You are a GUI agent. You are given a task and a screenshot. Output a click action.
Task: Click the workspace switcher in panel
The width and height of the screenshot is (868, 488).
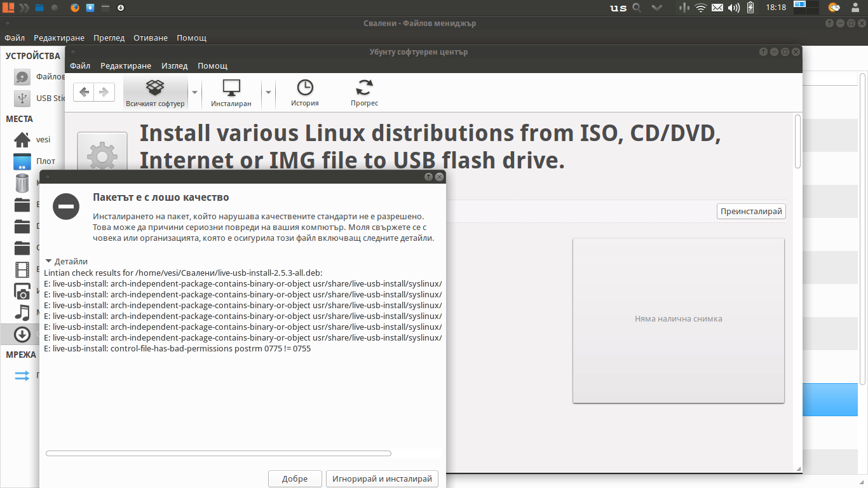(x=807, y=8)
